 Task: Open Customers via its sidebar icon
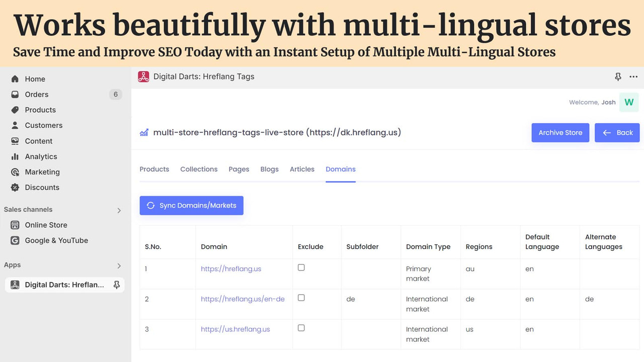click(x=16, y=125)
